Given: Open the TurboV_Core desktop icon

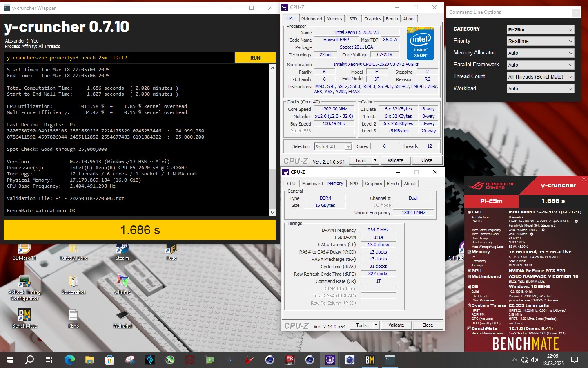Looking at the screenshot, I should 73,251.
